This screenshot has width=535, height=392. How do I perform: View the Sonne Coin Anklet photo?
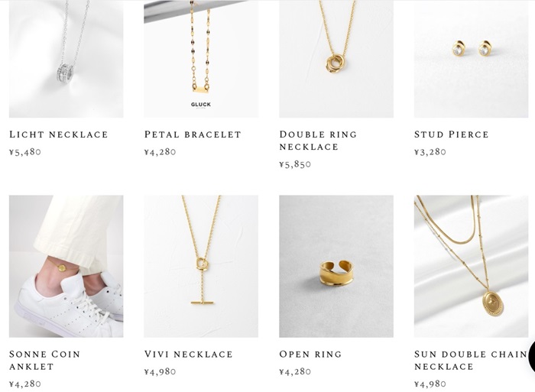click(x=66, y=266)
